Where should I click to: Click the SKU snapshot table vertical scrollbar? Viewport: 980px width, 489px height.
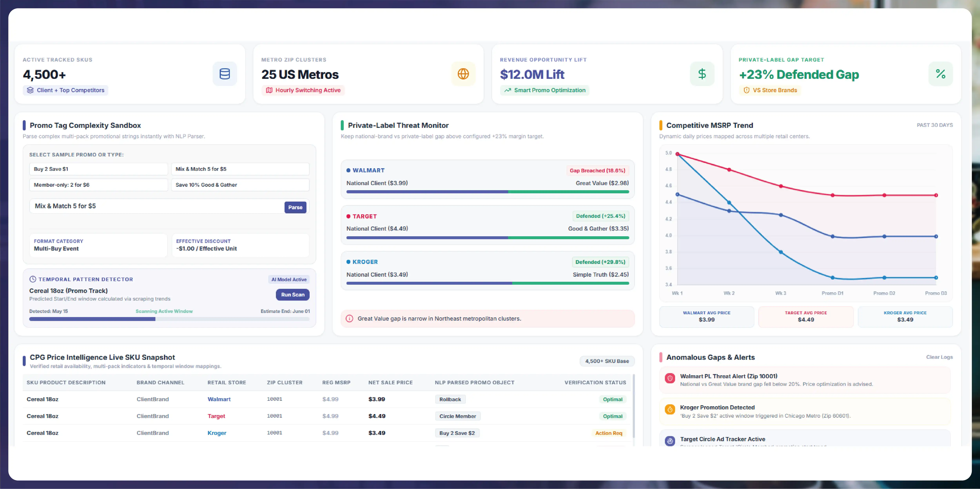click(x=633, y=406)
